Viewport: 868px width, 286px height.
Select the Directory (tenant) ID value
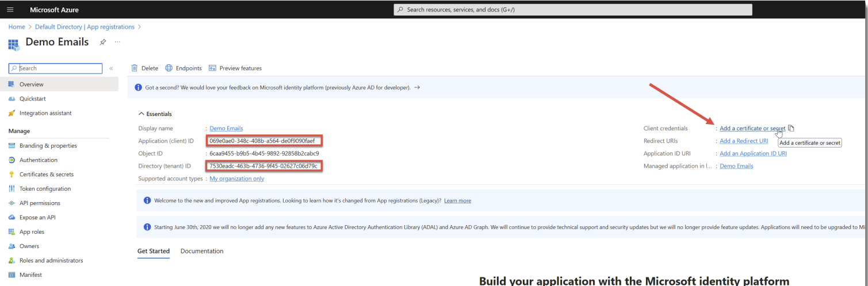click(263, 166)
